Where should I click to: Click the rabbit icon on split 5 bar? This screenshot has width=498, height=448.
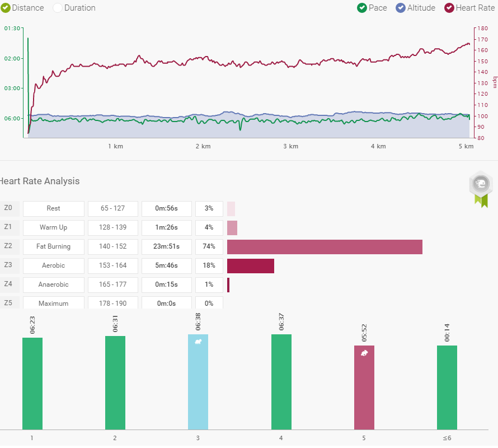[x=364, y=353]
